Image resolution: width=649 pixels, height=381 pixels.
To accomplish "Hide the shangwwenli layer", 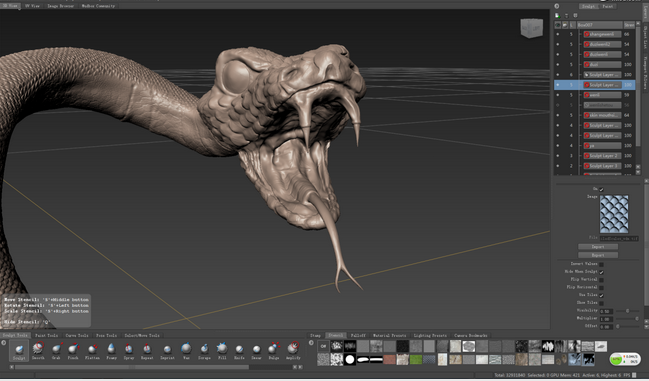I will click(558, 34).
